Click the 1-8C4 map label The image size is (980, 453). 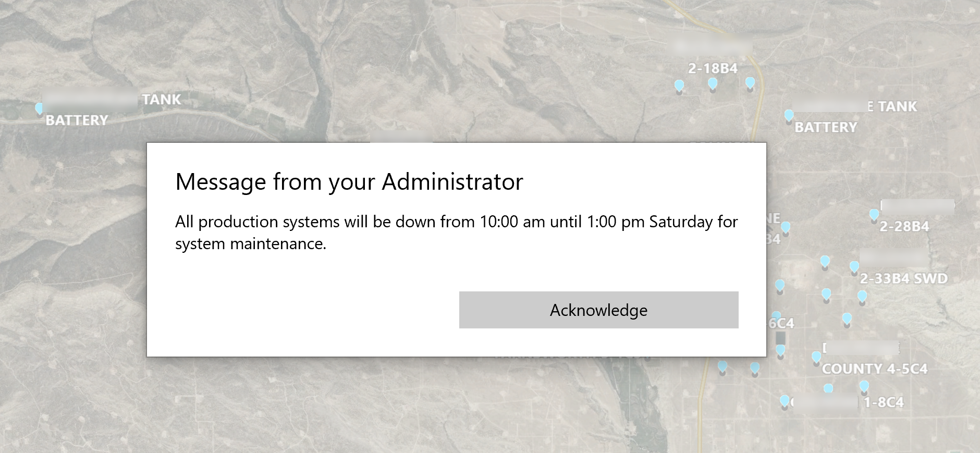(x=883, y=402)
